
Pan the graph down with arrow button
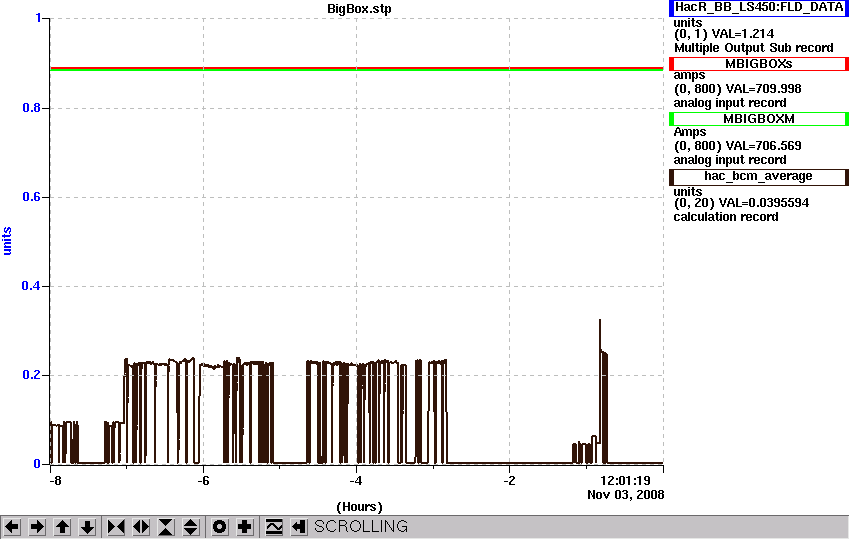pos(87,527)
